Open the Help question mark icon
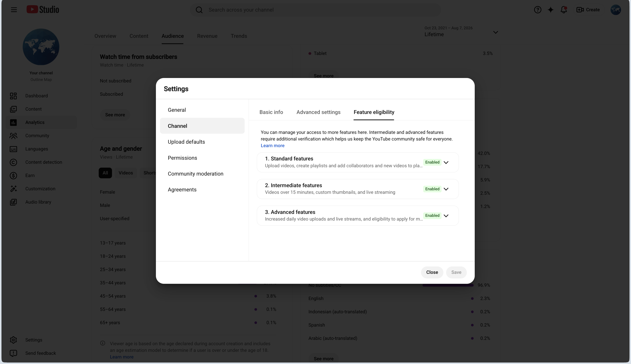 pos(537,10)
